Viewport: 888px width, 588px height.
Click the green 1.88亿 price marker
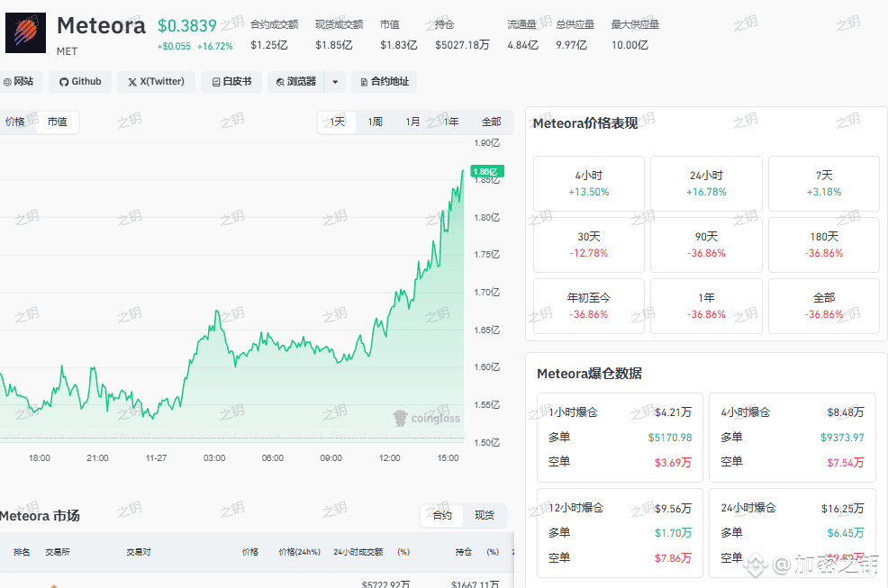[487, 171]
